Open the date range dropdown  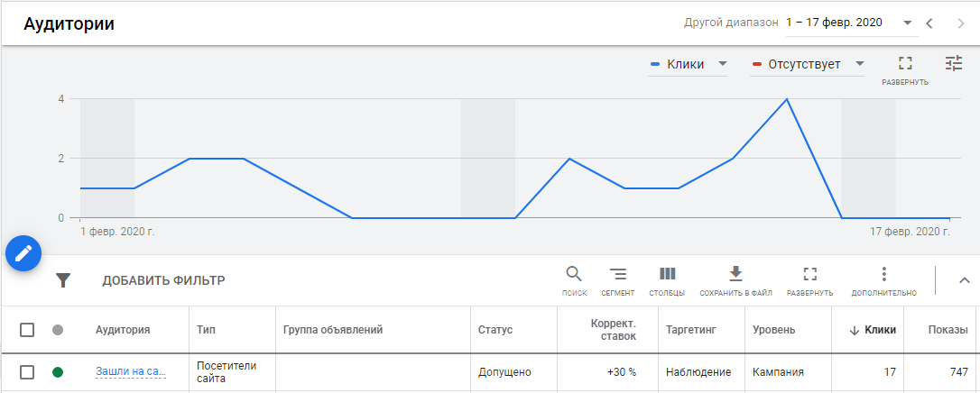[850, 23]
